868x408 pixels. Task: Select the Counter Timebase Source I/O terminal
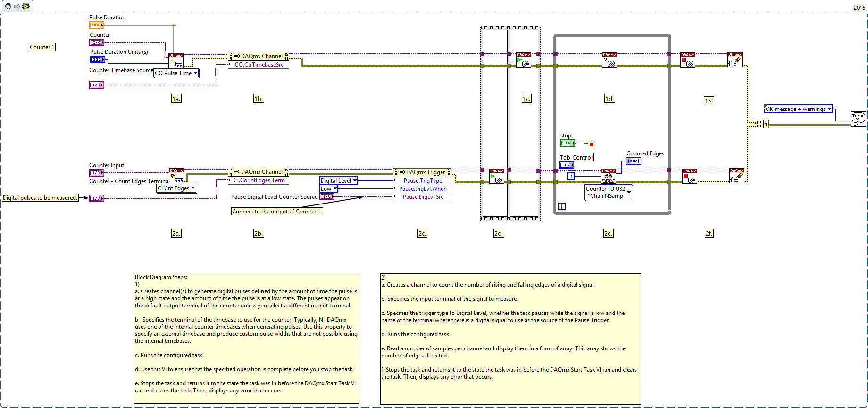pyautogui.click(x=96, y=85)
